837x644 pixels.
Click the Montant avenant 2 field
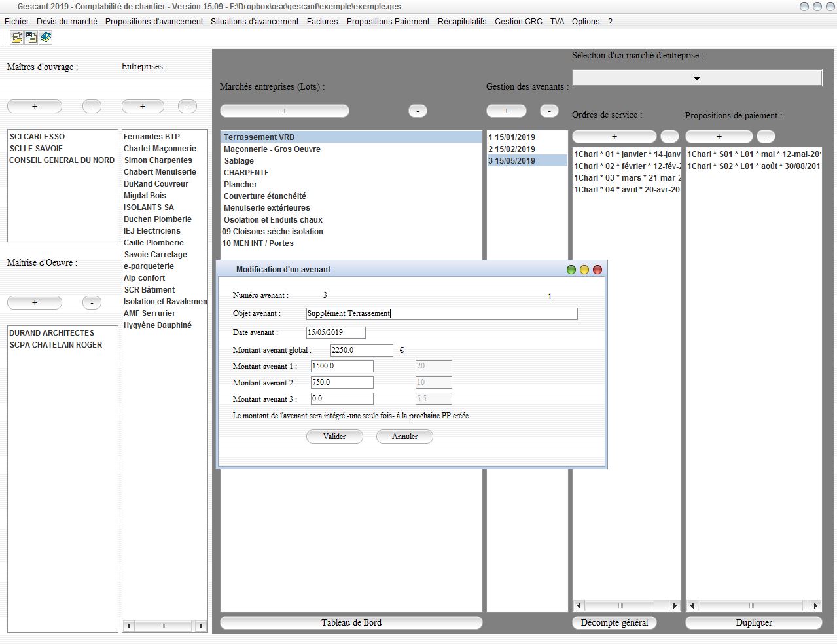pos(342,382)
